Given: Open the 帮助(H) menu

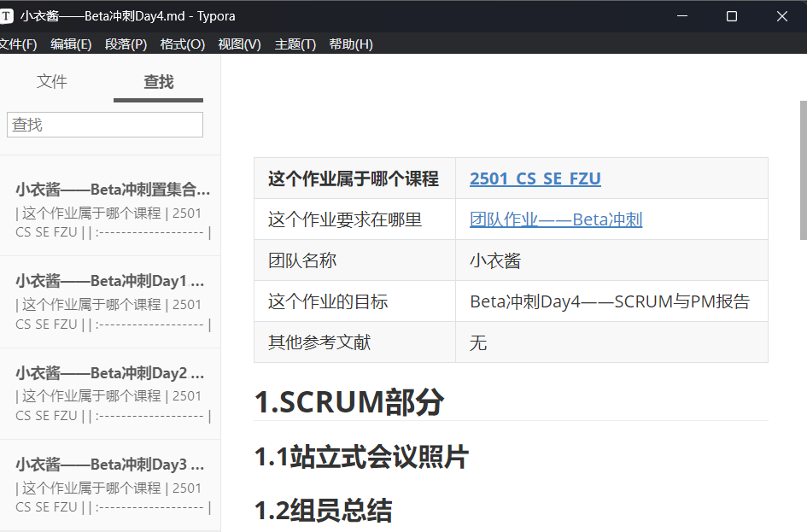Looking at the screenshot, I should (351, 44).
